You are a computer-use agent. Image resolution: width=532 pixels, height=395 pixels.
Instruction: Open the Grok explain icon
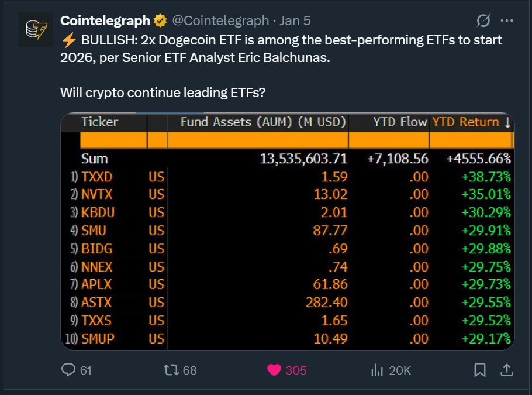(x=483, y=21)
